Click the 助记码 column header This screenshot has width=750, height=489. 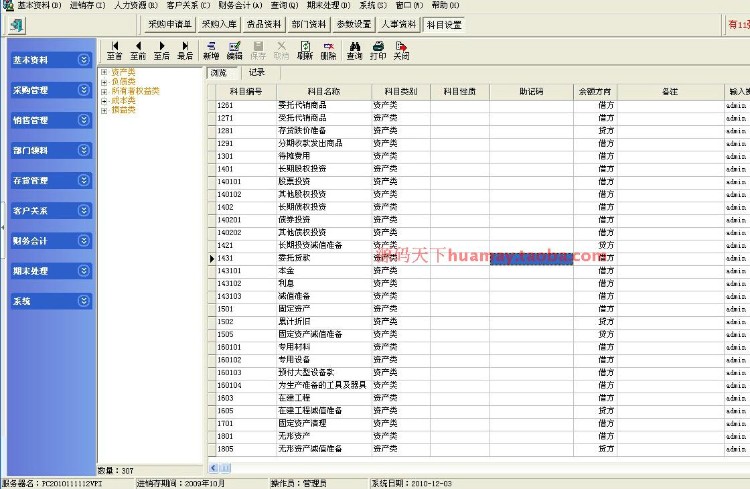[531, 91]
